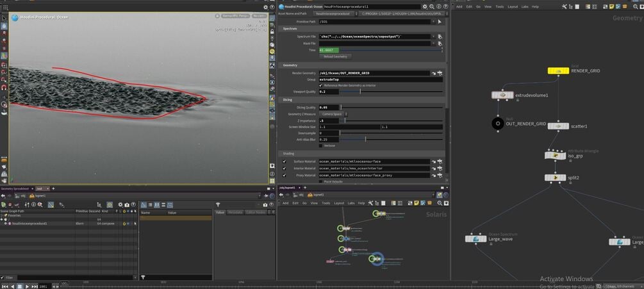Image resolution: width=644 pixels, height=289 pixels.
Task: Open the parameter info icon
Action: click(x=438, y=6)
